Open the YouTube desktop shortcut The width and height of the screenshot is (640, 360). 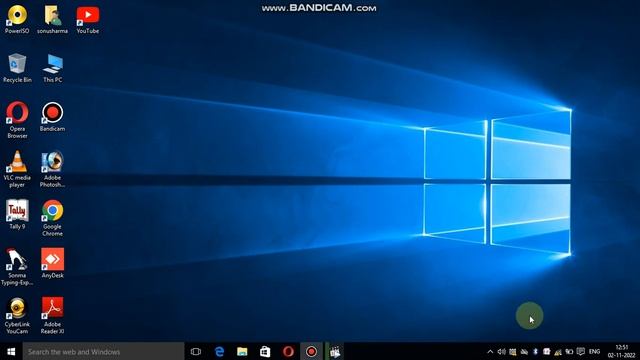[88, 19]
